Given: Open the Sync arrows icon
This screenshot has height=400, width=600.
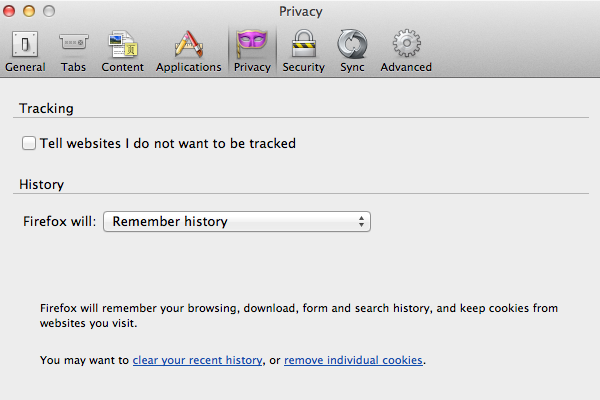Looking at the screenshot, I should pyautogui.click(x=352, y=44).
